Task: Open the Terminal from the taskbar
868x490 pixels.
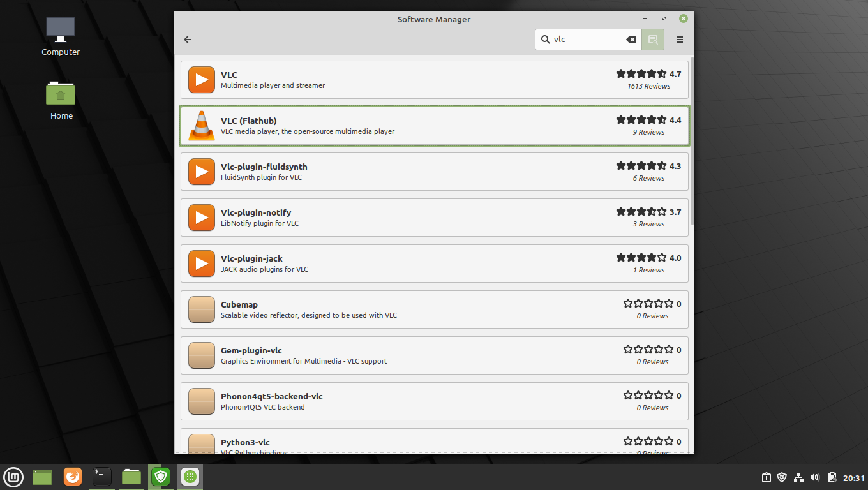Action: pyautogui.click(x=102, y=477)
